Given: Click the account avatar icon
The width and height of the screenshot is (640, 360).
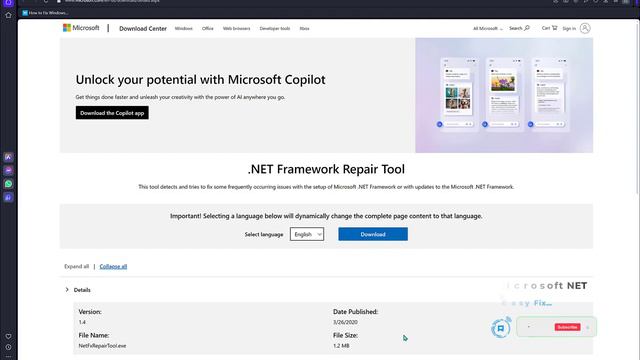Looking at the screenshot, I should (585, 28).
